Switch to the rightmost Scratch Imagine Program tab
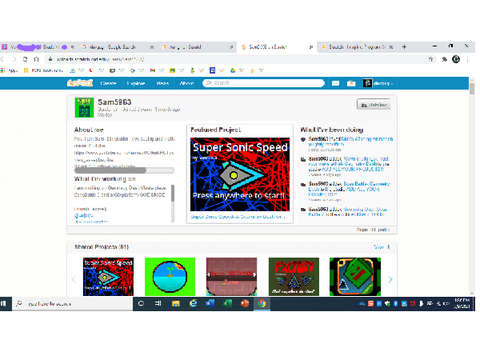This screenshot has width=480, height=360. [357, 47]
